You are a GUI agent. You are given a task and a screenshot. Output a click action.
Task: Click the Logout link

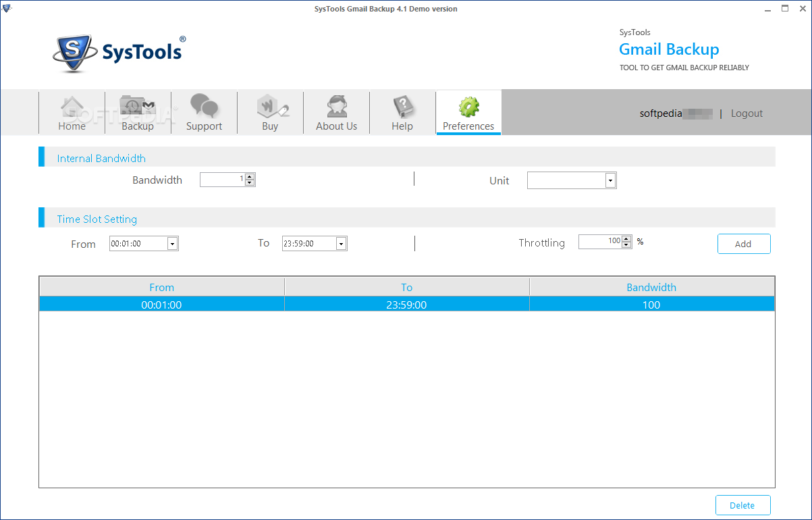click(747, 113)
